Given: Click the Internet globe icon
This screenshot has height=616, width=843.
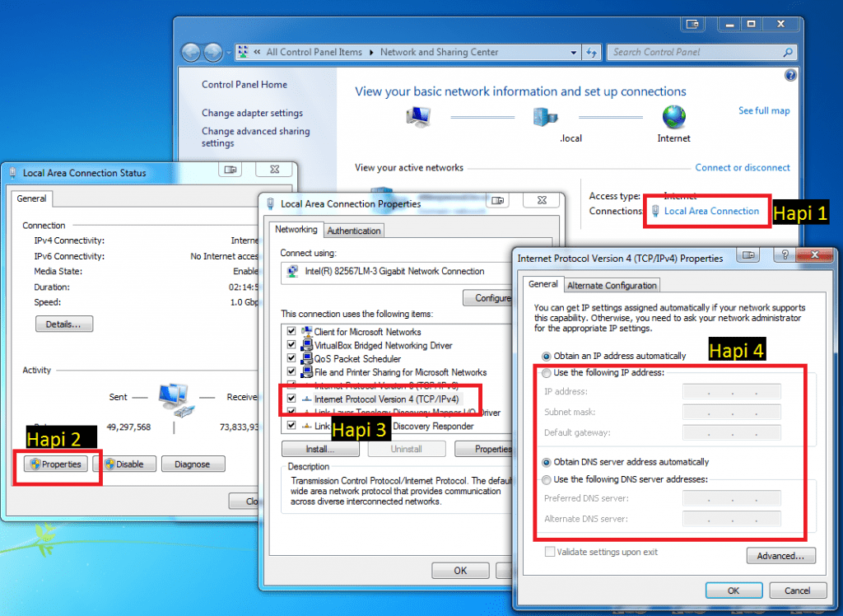Looking at the screenshot, I should pos(673,115).
